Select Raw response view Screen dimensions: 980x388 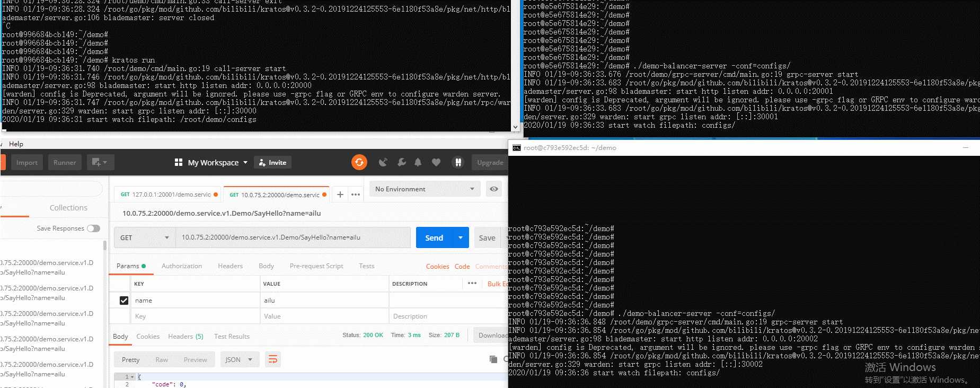coord(162,359)
